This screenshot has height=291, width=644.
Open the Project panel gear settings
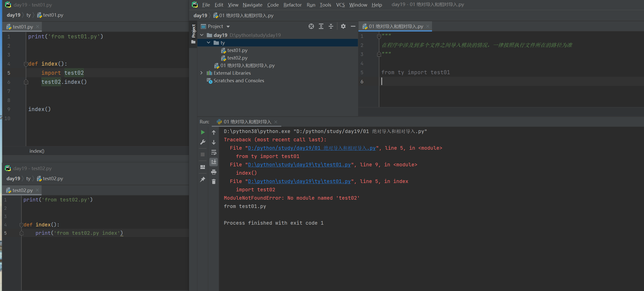point(343,26)
